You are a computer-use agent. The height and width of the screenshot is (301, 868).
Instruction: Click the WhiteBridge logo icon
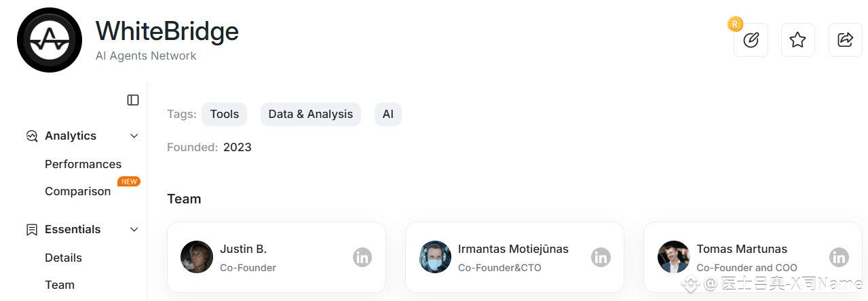(x=49, y=41)
